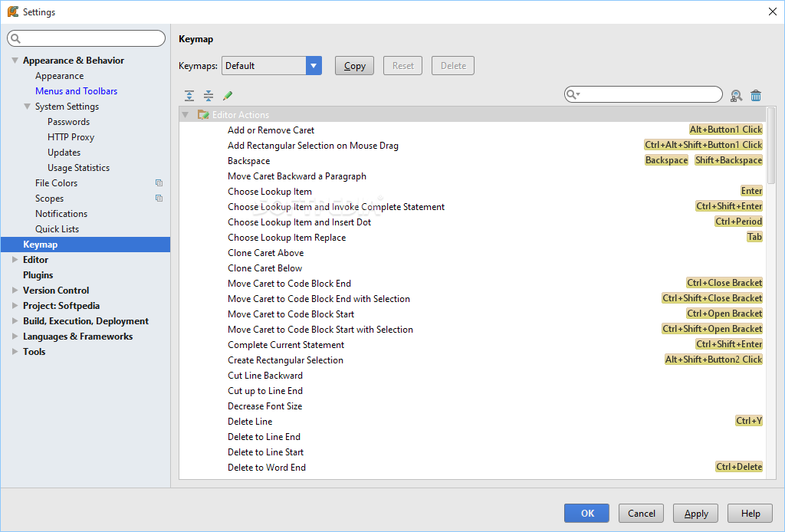
Task: Collapse the Appearance & Behavior section
Action: tap(15, 61)
